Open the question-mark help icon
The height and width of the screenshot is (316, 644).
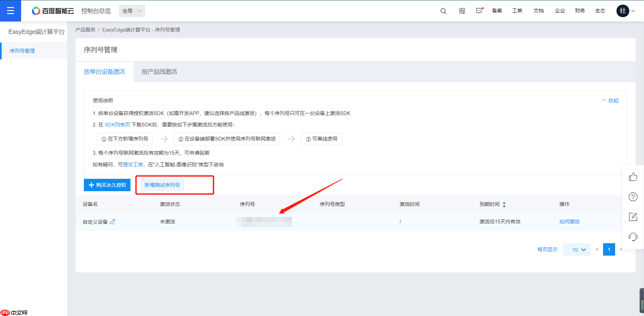point(633,197)
